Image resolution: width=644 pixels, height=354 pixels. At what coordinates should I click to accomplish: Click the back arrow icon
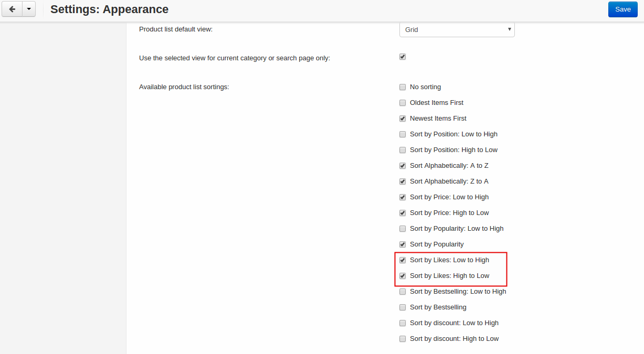tap(12, 9)
